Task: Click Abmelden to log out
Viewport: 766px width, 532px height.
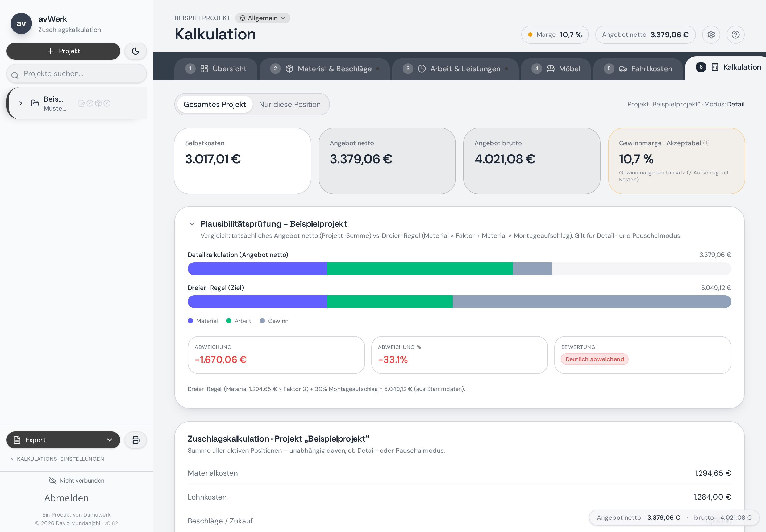Action: coord(66,498)
